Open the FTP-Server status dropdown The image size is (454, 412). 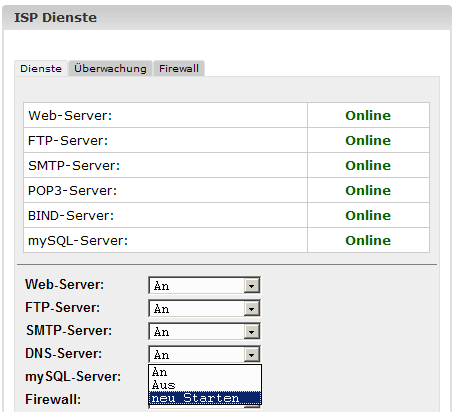[x=204, y=309]
